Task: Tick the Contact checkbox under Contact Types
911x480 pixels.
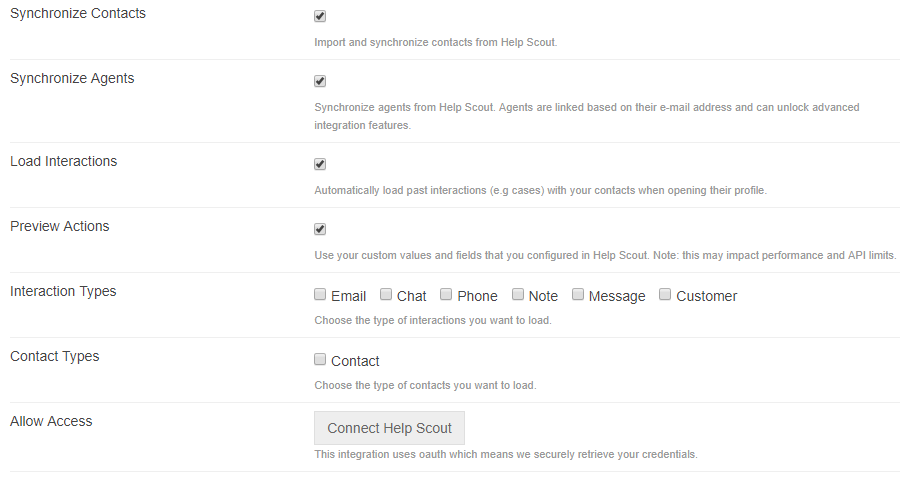Action: pos(320,360)
